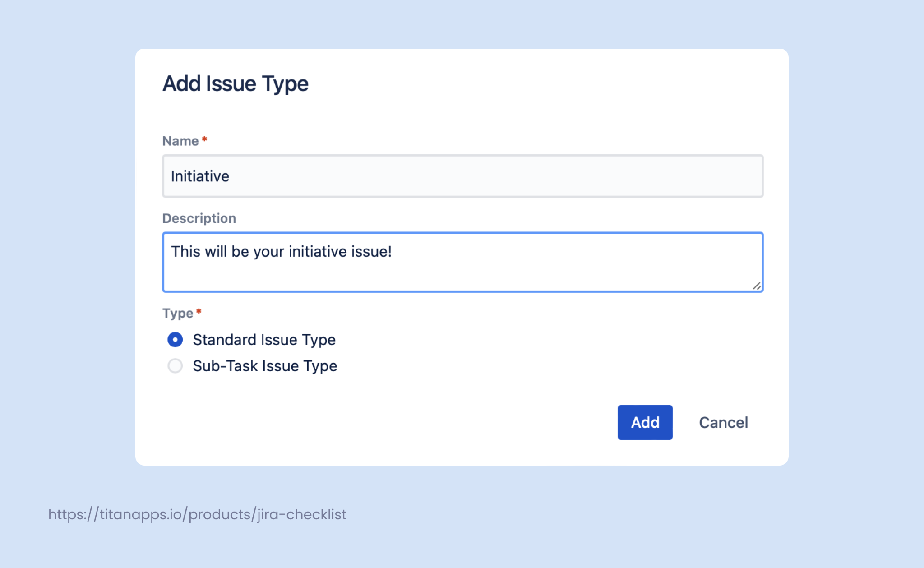Viewport: 924px width, 568px height.
Task: Click the Sub-Task Issue Type label text
Action: [x=265, y=366]
